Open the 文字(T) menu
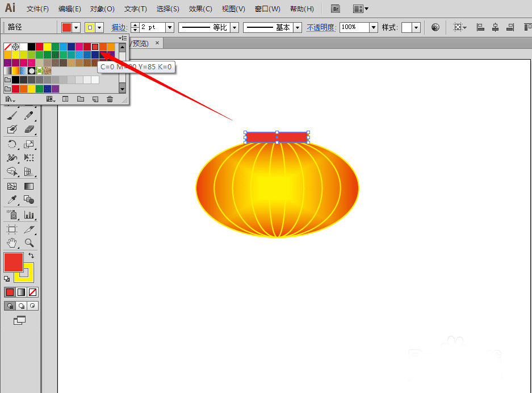The image size is (532, 393). coord(135,9)
